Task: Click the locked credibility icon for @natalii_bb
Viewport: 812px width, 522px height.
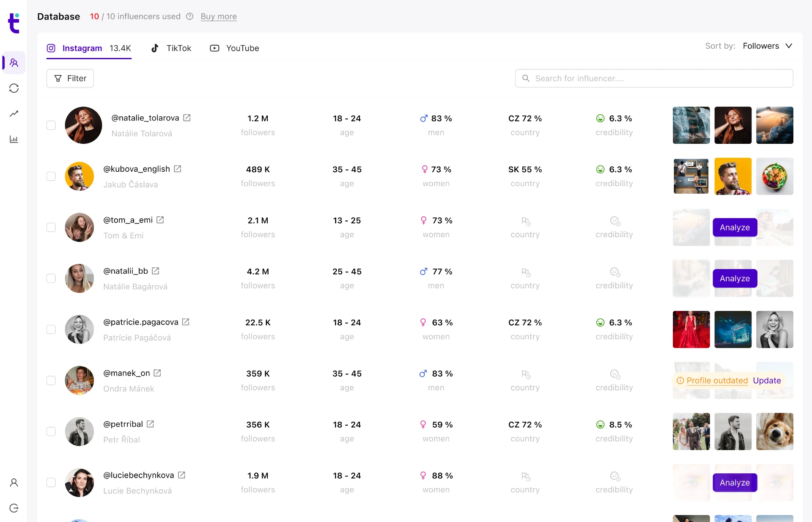Action: (x=615, y=272)
